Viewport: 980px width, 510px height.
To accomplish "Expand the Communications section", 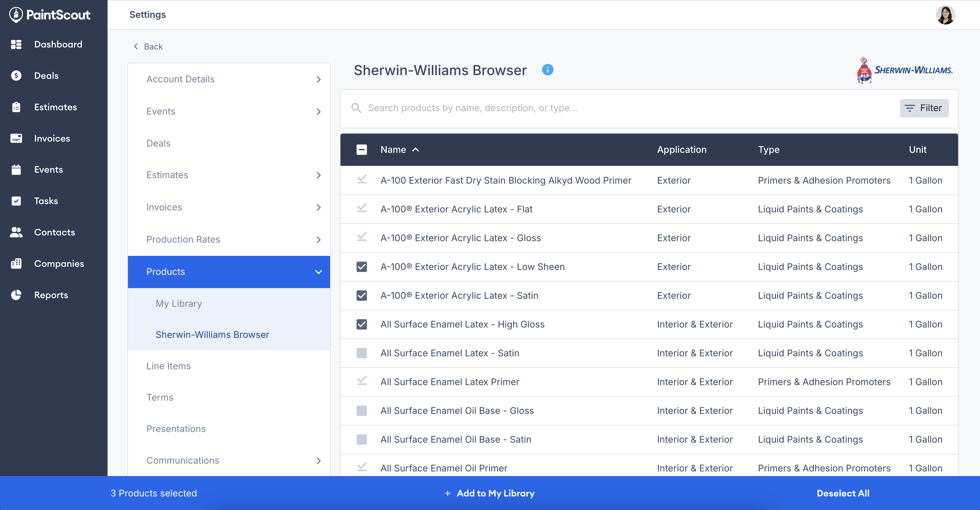I will tap(229, 460).
